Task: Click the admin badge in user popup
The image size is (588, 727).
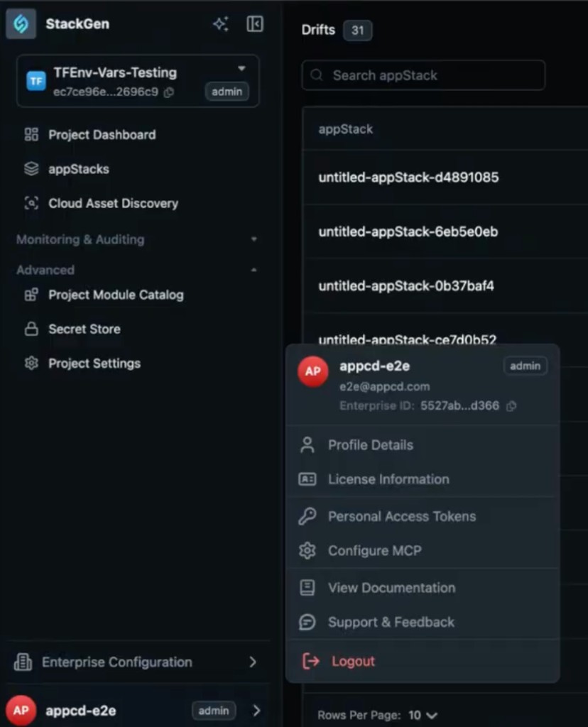Action: [x=525, y=366]
